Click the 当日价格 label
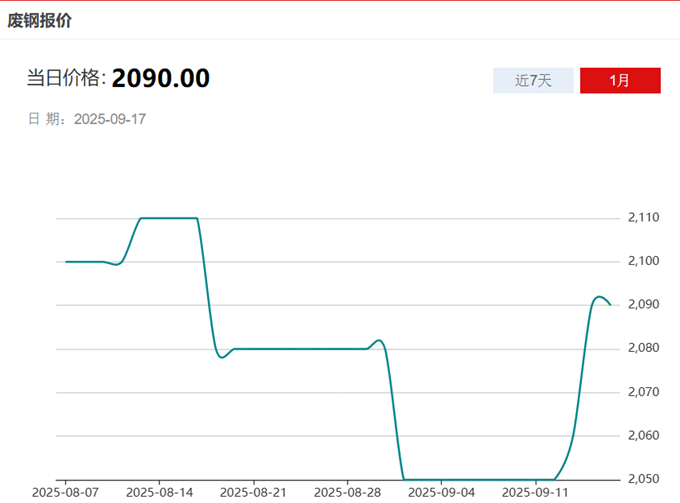This screenshot has width=680, height=503. [66, 78]
